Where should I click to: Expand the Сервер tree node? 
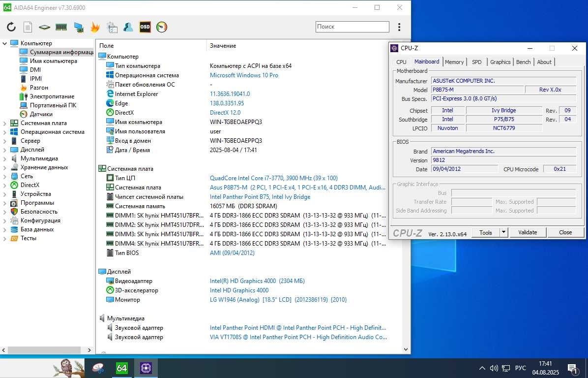(5, 141)
